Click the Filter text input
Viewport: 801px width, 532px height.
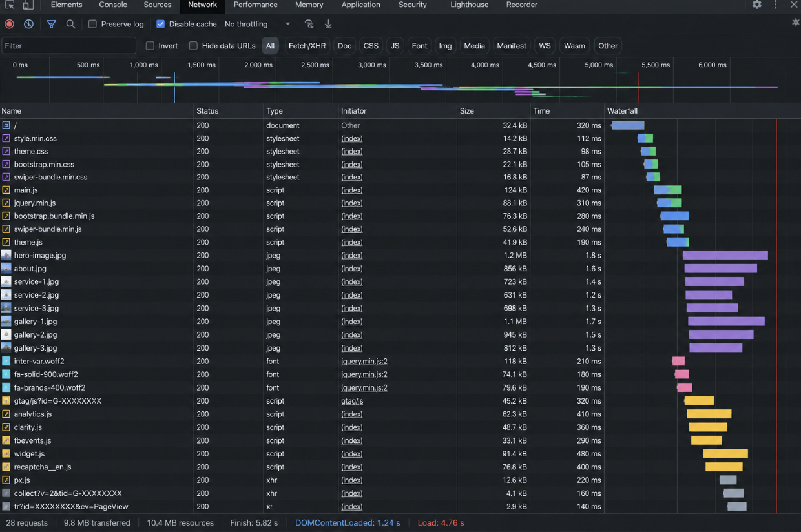coord(68,46)
